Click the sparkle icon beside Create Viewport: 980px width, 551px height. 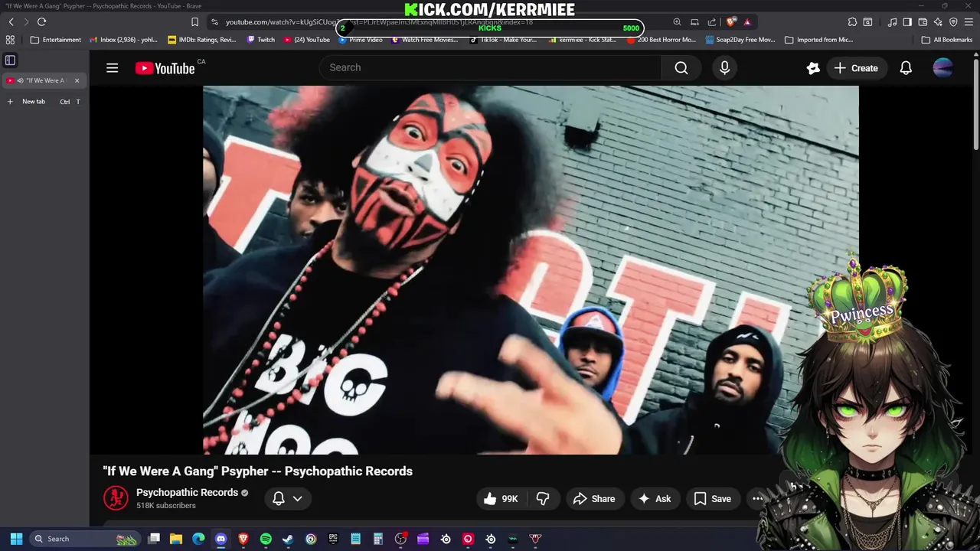click(813, 68)
